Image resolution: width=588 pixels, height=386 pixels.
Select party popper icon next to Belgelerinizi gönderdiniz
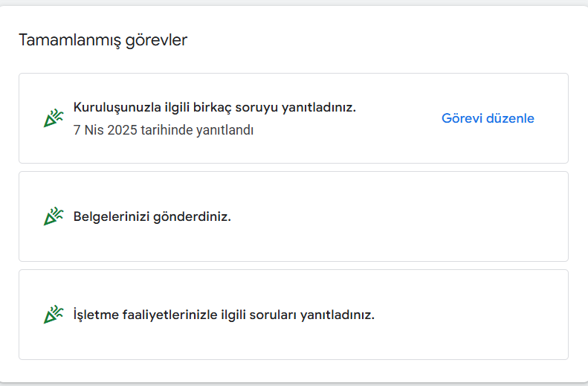click(54, 216)
